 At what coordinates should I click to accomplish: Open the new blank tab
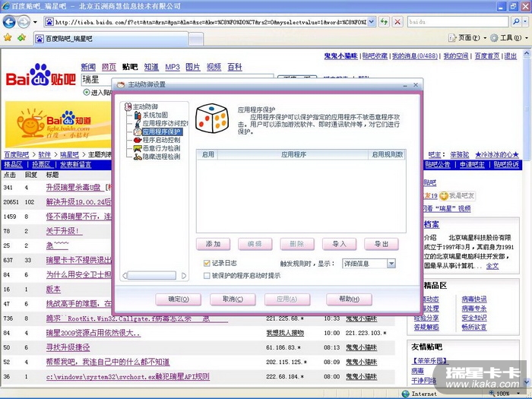click(196, 39)
